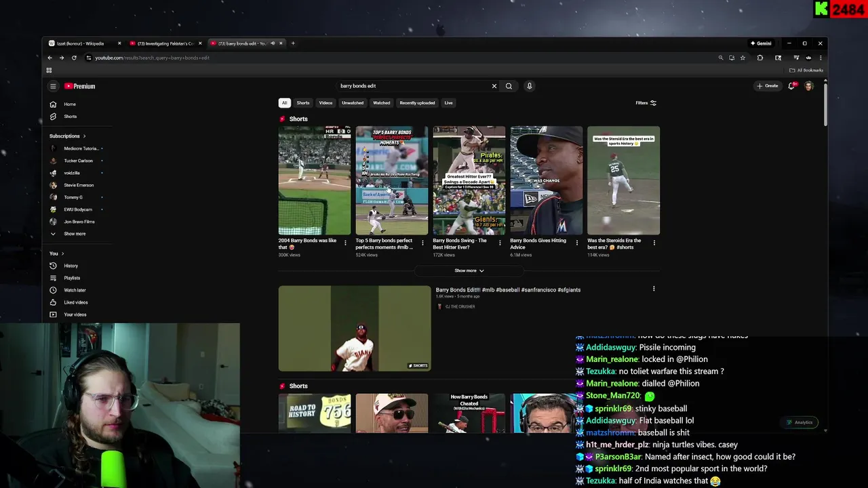Reload the YouTube results page
The width and height of the screenshot is (868, 488).
point(73,58)
